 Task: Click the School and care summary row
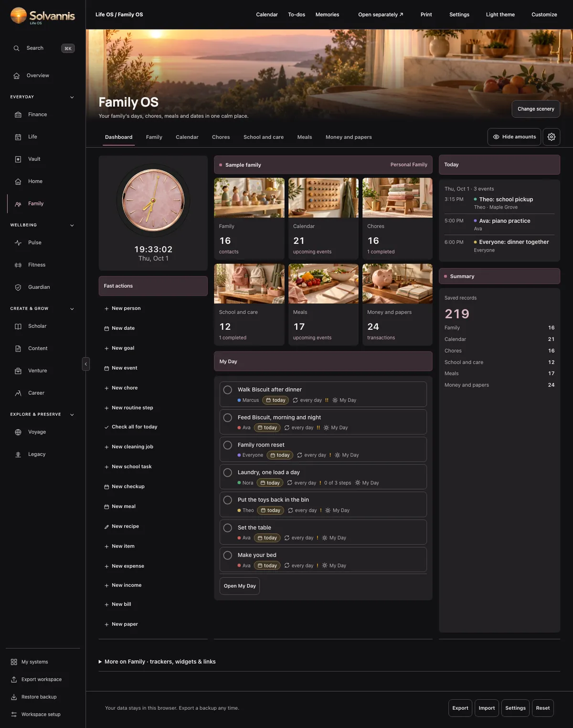[499, 362]
